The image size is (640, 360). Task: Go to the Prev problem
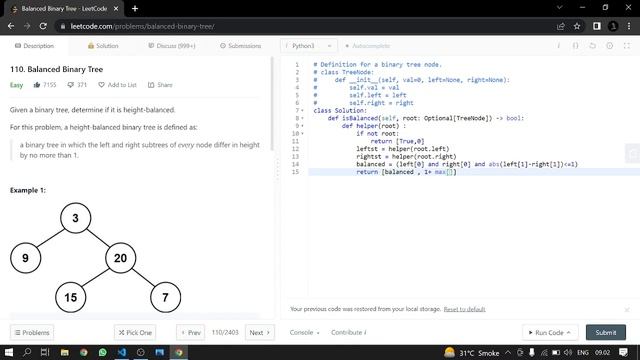(191, 333)
